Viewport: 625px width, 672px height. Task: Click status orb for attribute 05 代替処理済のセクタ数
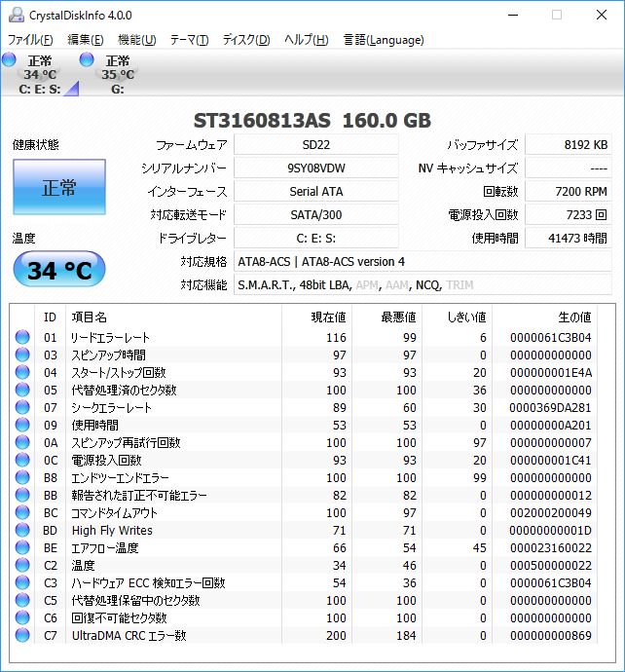click(x=22, y=390)
